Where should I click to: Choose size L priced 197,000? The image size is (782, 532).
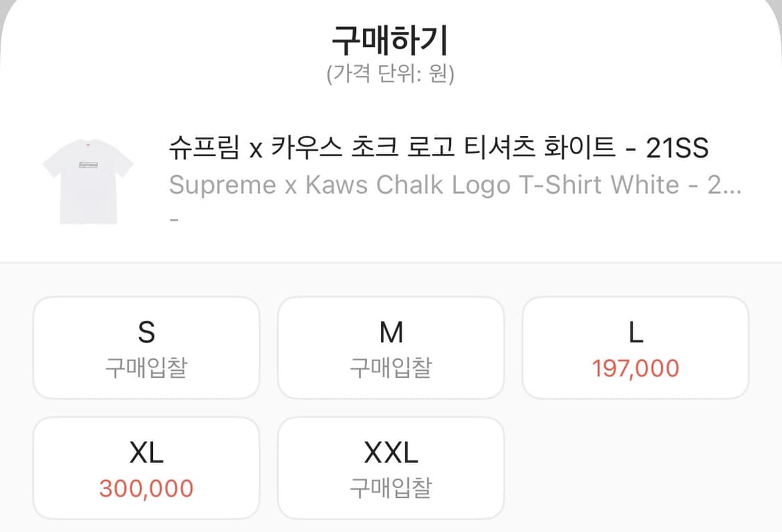click(635, 347)
